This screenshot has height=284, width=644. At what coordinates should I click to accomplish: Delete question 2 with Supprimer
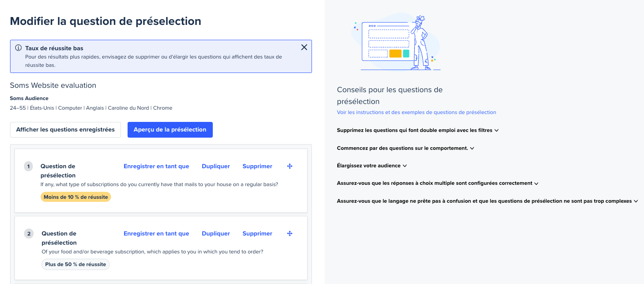(257, 234)
